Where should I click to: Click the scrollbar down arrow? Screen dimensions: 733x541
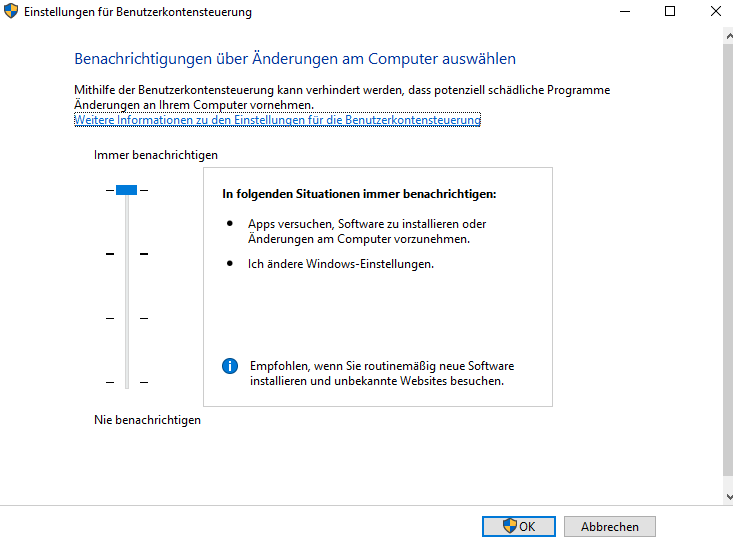[x=728, y=497]
